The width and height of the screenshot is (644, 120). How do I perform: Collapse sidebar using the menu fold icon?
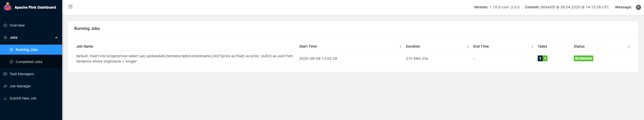click(70, 7)
